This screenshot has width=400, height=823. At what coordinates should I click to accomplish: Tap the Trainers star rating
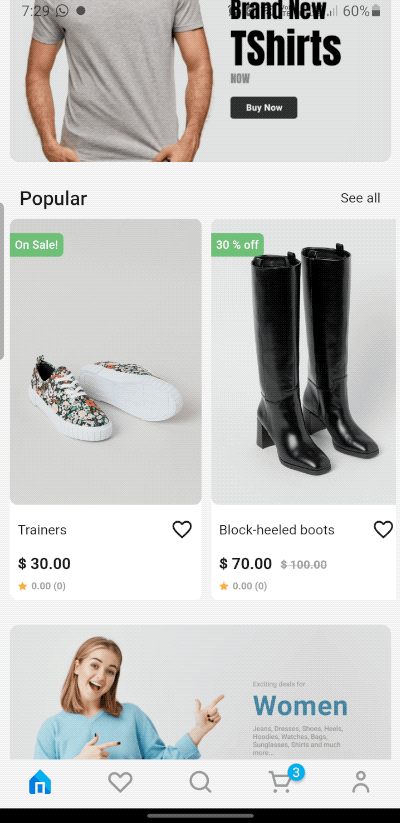[x=42, y=586]
